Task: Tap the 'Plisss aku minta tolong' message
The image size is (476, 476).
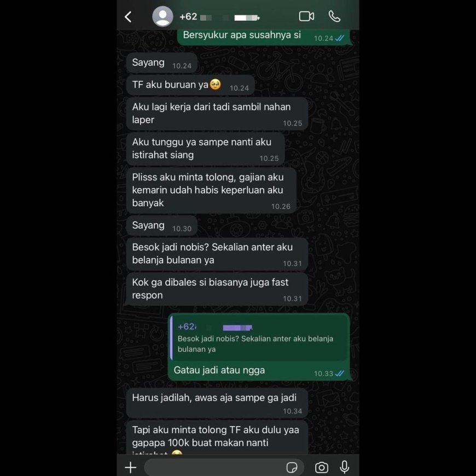Action: (x=211, y=190)
